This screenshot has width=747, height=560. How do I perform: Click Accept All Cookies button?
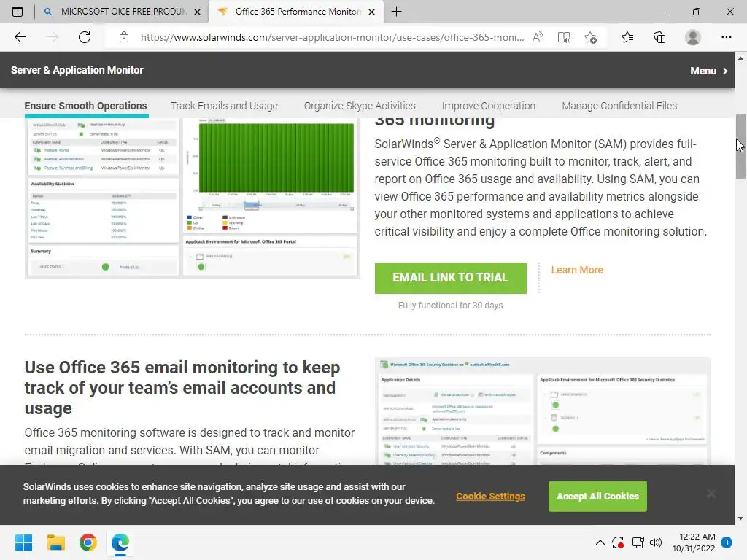click(597, 496)
